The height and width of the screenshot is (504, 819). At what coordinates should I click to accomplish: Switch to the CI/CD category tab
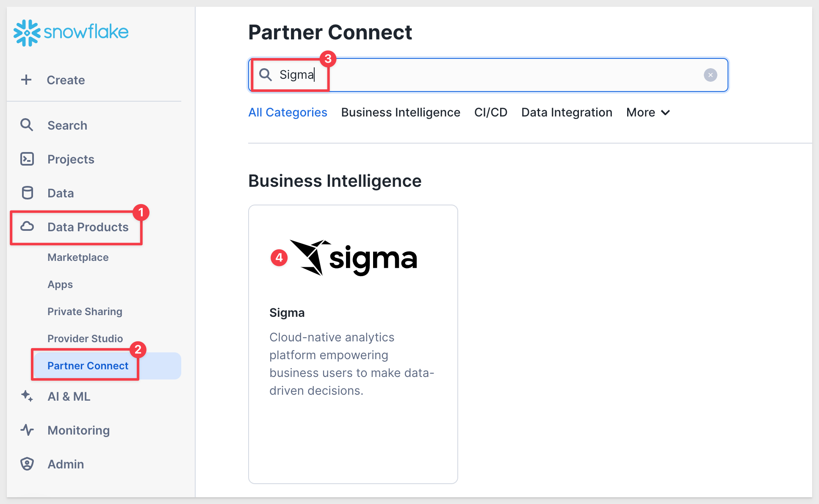click(x=491, y=112)
